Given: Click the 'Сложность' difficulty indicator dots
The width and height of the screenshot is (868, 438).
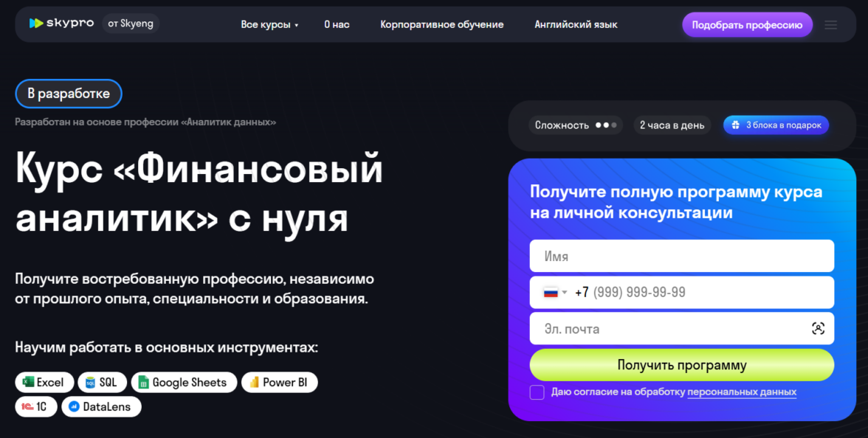Looking at the screenshot, I should point(605,125).
